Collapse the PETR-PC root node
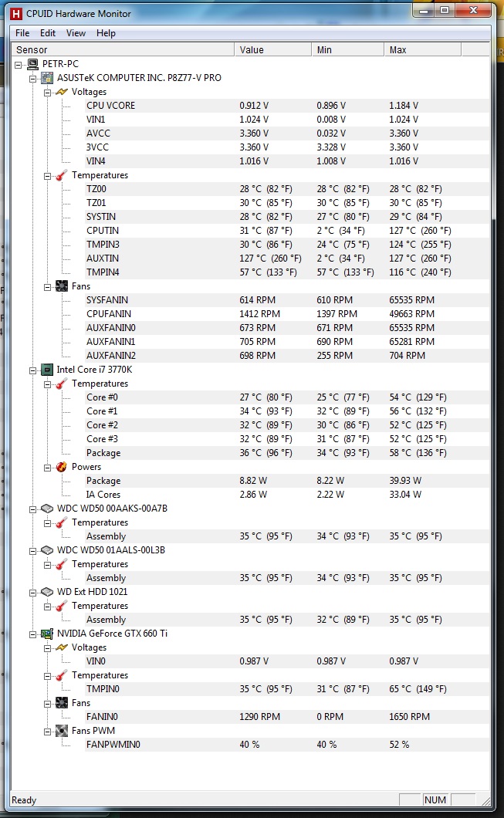504x818 pixels. (x=19, y=65)
